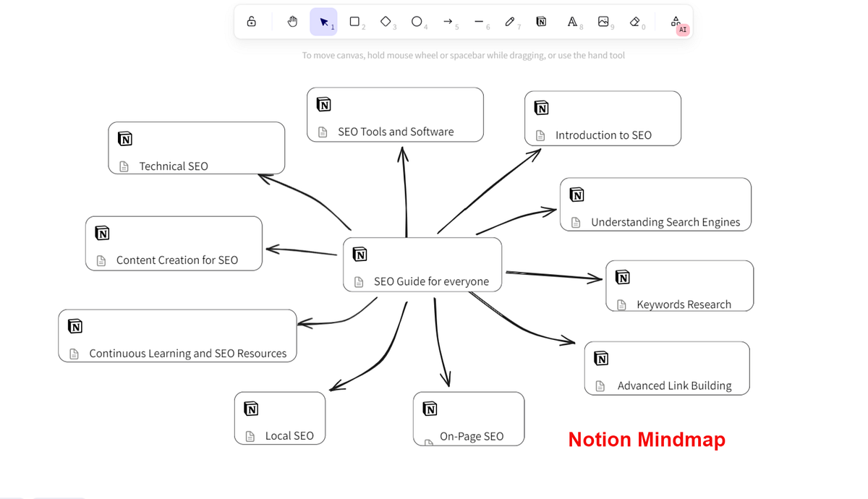The height and width of the screenshot is (499, 868).
Task: Choose the Image insert tool
Action: [604, 22]
